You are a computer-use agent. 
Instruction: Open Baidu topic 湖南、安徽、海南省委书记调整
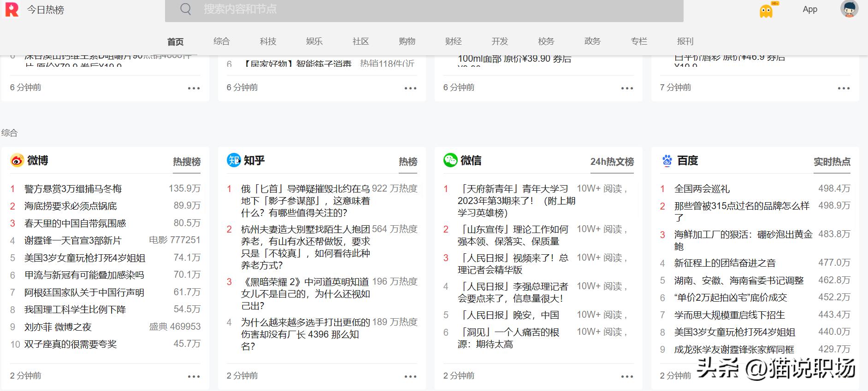click(x=739, y=280)
